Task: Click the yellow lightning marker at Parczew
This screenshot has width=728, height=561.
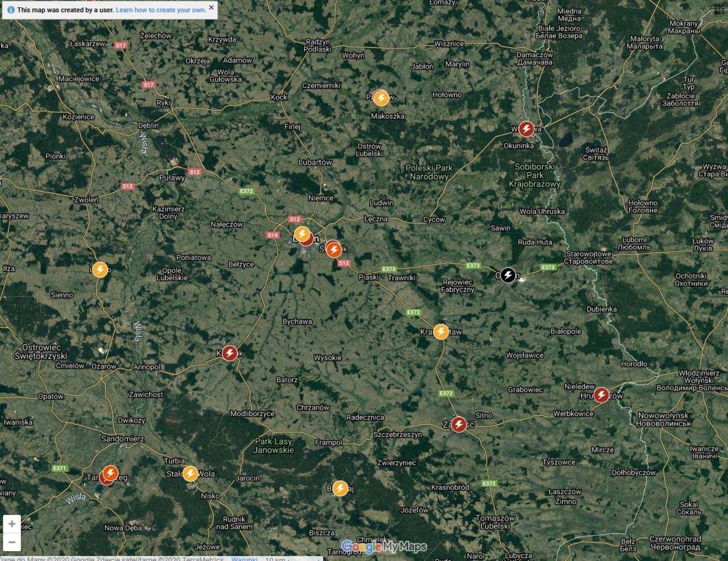Action: (x=381, y=98)
